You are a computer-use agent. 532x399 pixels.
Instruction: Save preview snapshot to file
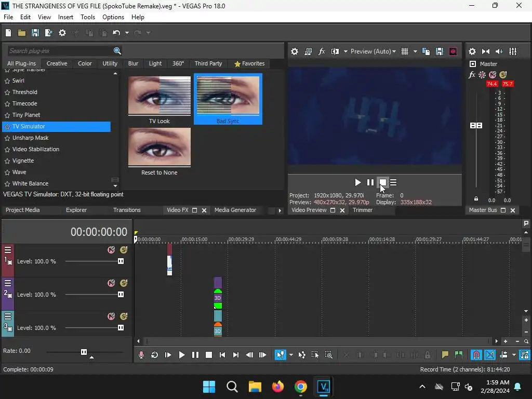[x=440, y=51]
